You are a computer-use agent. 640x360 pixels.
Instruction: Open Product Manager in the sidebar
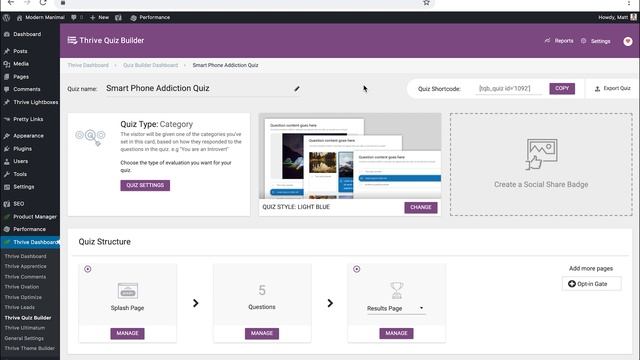click(35, 216)
